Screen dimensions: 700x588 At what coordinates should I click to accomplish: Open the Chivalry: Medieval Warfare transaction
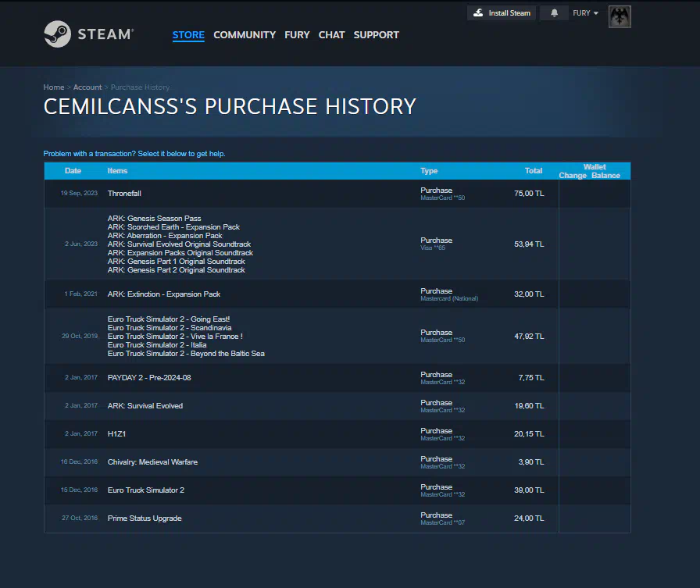point(337,462)
